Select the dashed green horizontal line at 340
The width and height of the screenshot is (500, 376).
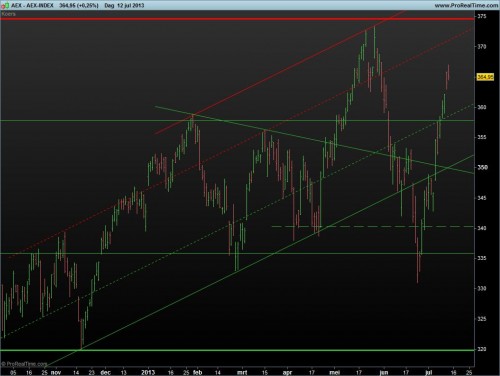click(x=373, y=227)
